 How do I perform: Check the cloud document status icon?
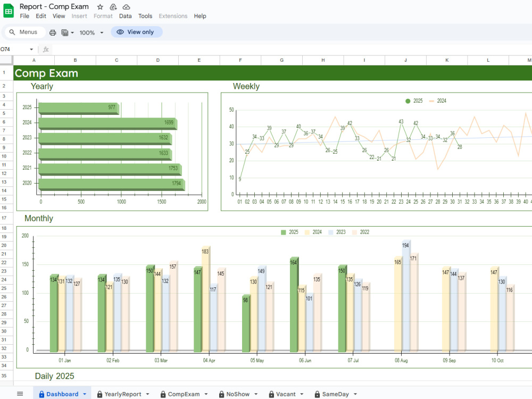tap(126, 7)
